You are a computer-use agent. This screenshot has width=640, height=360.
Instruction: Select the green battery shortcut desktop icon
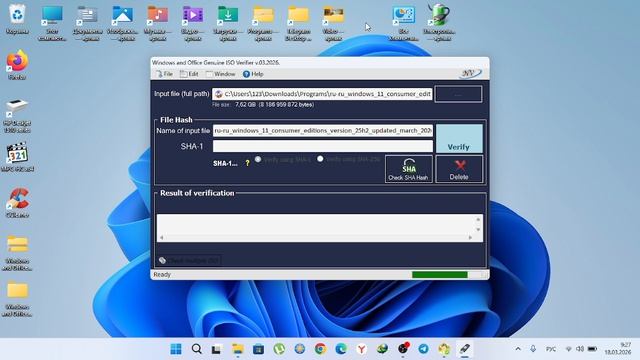coord(439,23)
